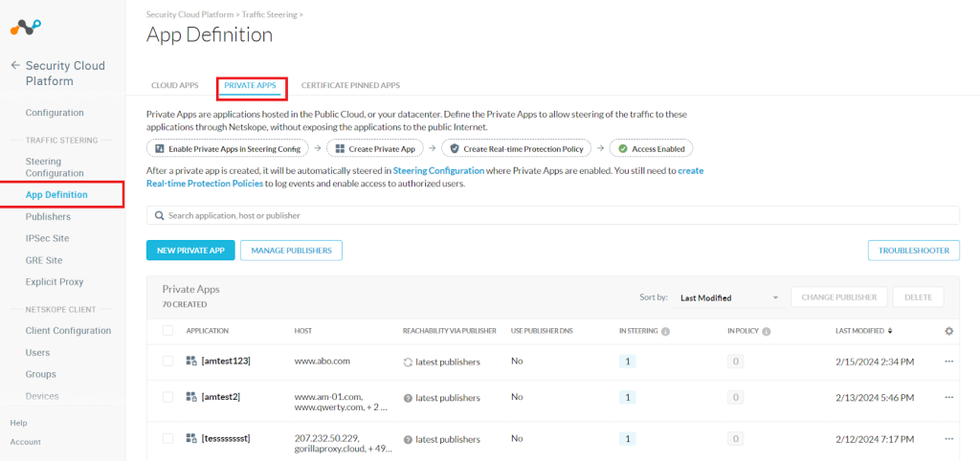
Task: Click the In Steering count for amtest123
Action: click(x=628, y=362)
